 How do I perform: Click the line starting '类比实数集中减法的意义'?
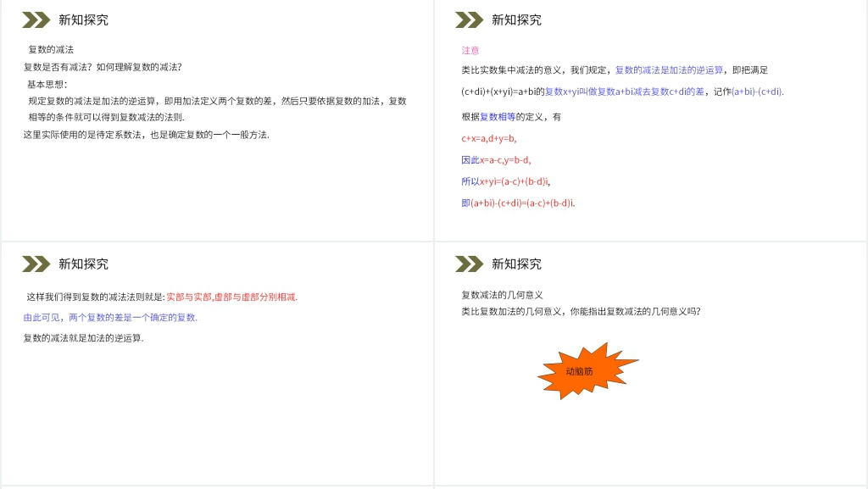pos(615,70)
